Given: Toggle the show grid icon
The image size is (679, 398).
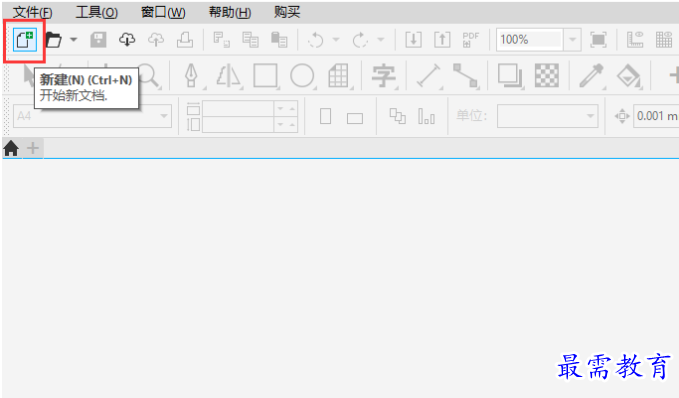Looking at the screenshot, I should (x=664, y=40).
